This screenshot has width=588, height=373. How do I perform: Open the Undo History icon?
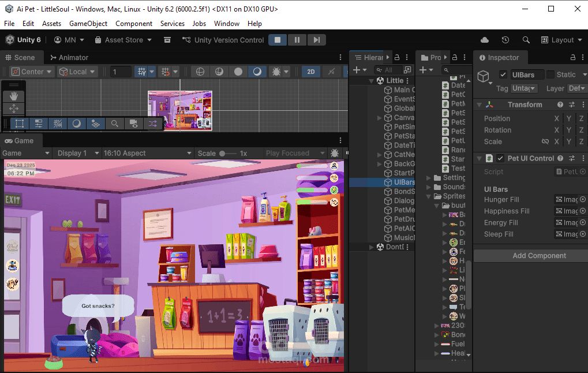[505, 40]
